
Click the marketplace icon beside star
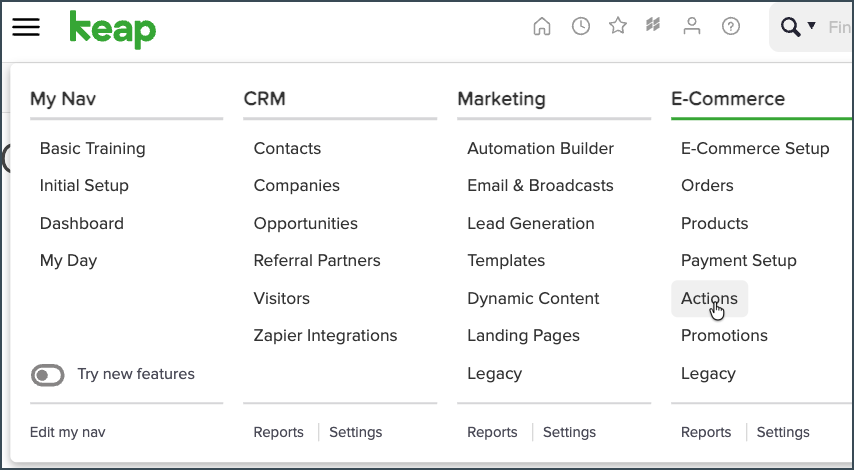click(x=653, y=25)
